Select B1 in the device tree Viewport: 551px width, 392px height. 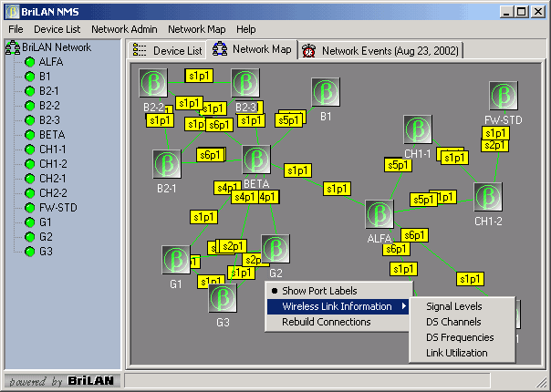45,77
